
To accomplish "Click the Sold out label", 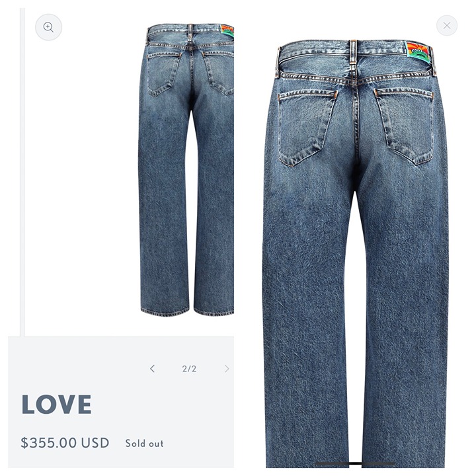I will 145,444.
